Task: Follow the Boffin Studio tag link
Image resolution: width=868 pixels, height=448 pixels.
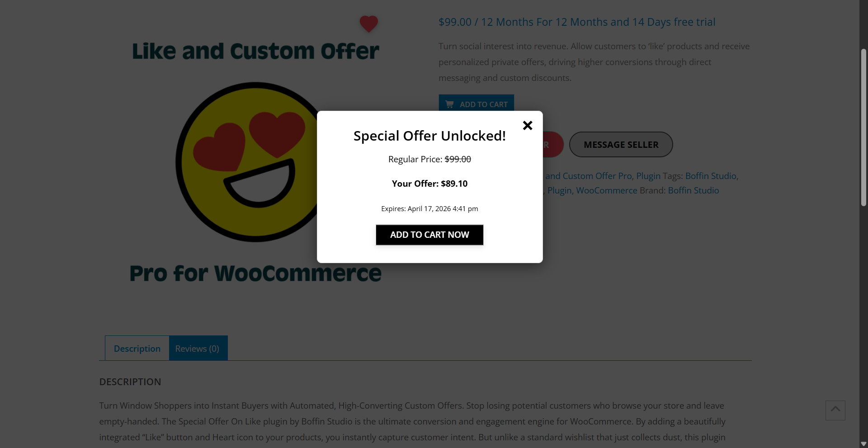Action: coord(711,176)
